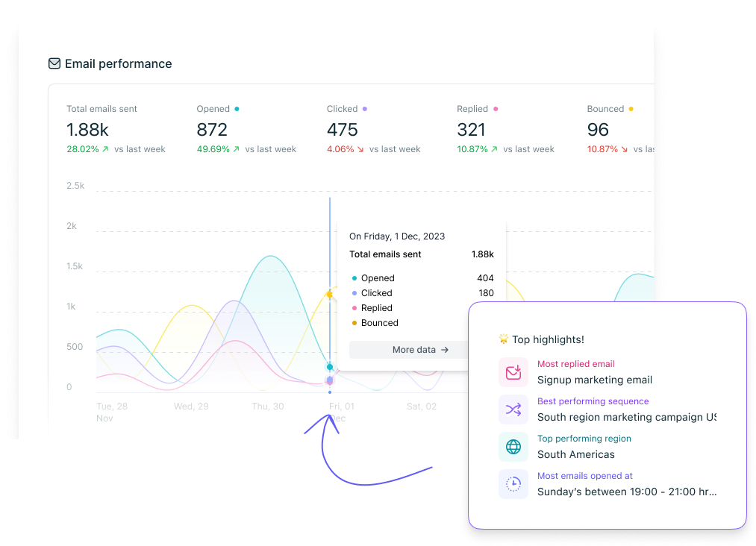Click the Most replied email inbox icon

click(513, 371)
